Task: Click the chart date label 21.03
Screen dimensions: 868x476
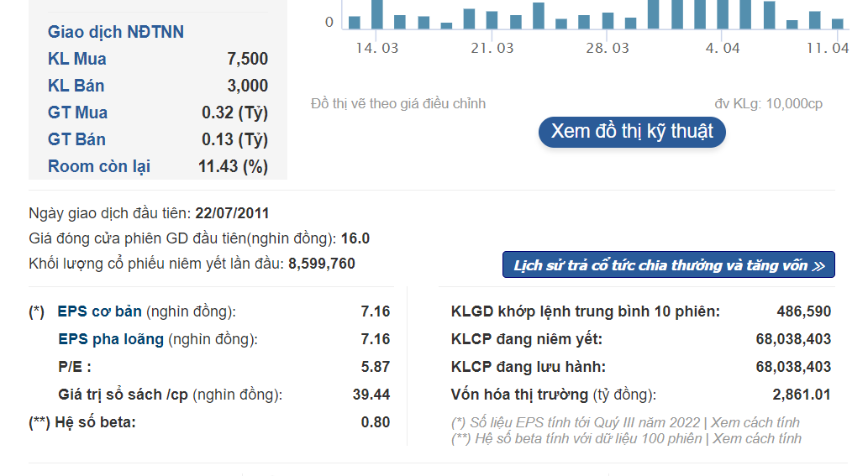Action: coord(492,48)
